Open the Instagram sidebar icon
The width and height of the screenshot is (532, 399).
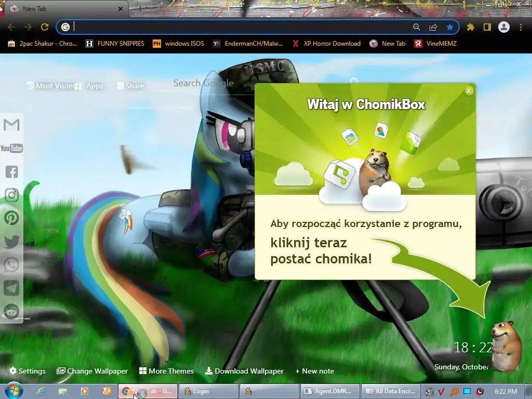pos(11,195)
